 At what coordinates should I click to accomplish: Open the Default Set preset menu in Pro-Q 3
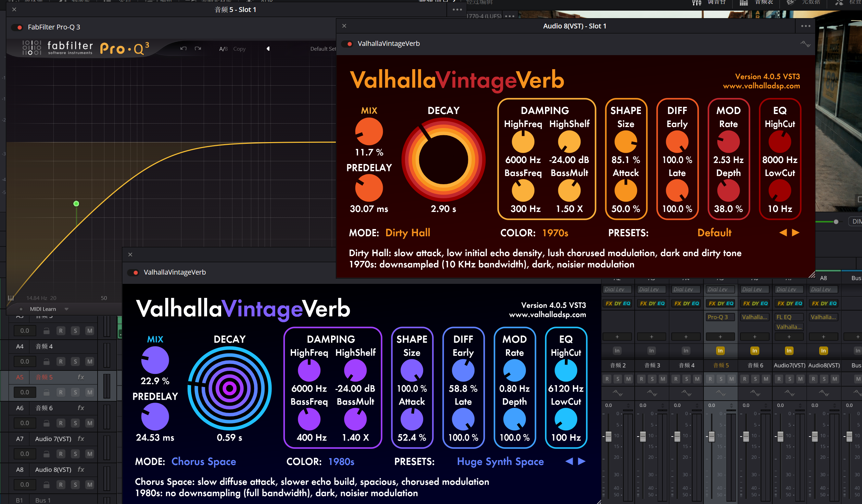tap(323, 49)
